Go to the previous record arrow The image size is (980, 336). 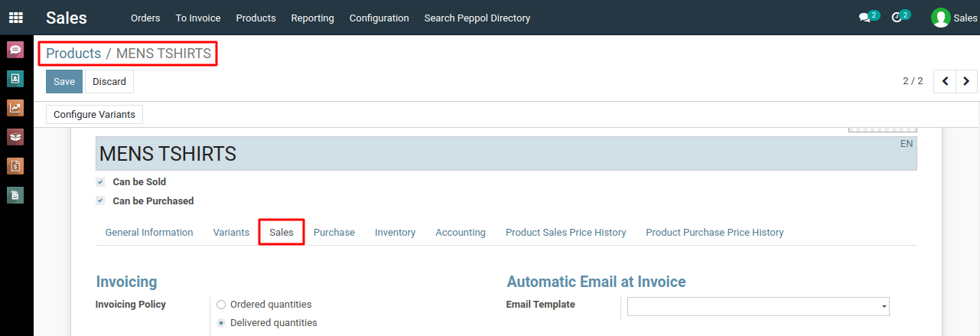946,81
